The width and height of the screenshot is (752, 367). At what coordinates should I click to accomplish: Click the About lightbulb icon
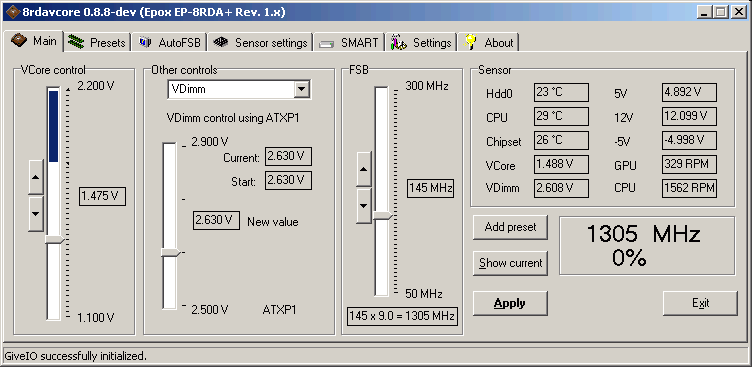[x=470, y=42]
